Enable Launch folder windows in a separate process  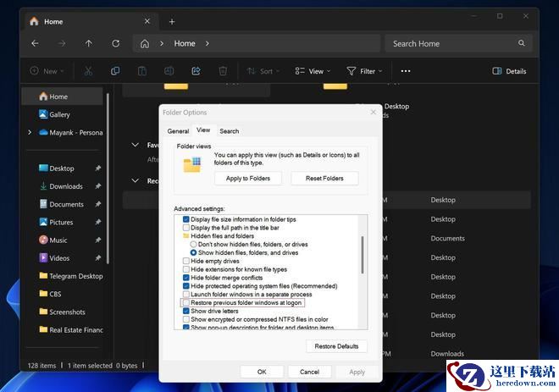pyautogui.click(x=185, y=295)
